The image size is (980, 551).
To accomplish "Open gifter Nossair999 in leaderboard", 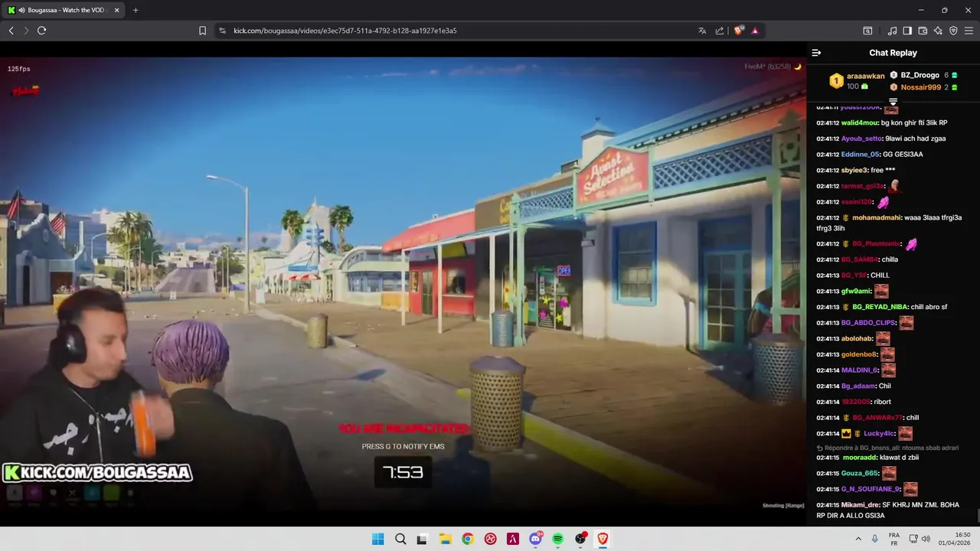I will (x=921, y=87).
